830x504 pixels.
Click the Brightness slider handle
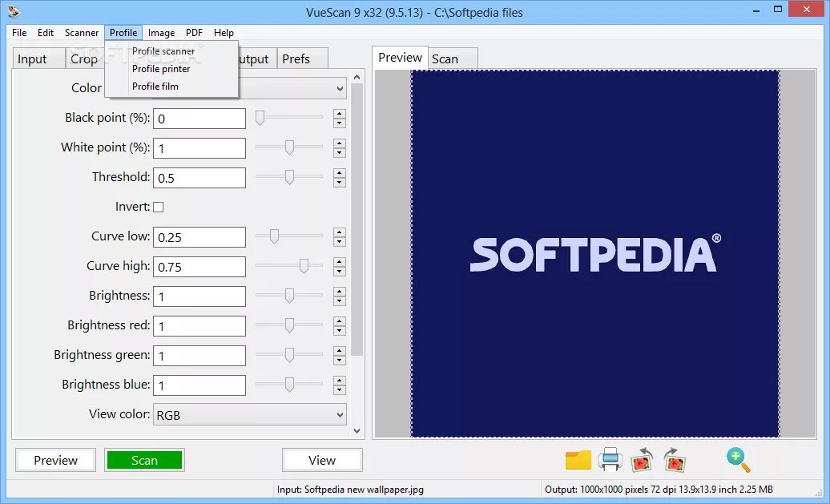point(289,296)
